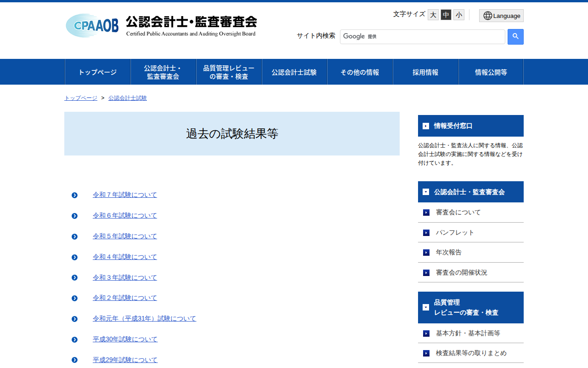Viewport: 588px width, 368px height.
Task: Click the square arrow icon next to 検査結果等の取りまとめ
Action: tap(426, 353)
